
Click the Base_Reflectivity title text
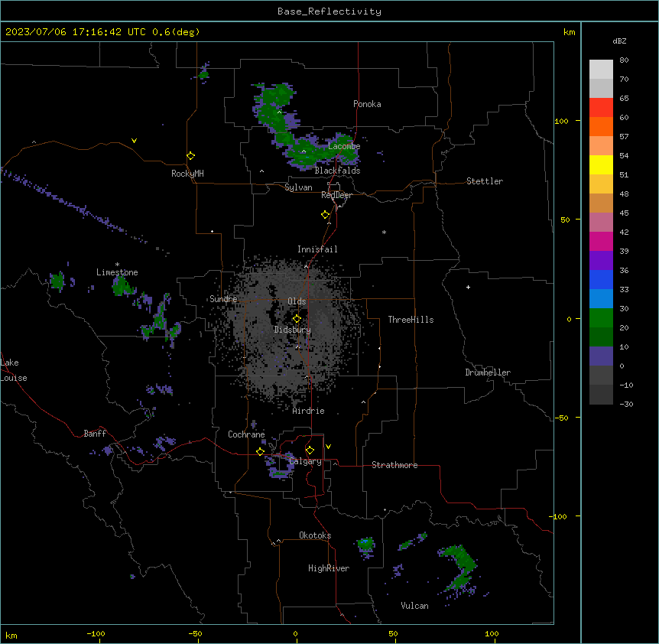coord(329,11)
